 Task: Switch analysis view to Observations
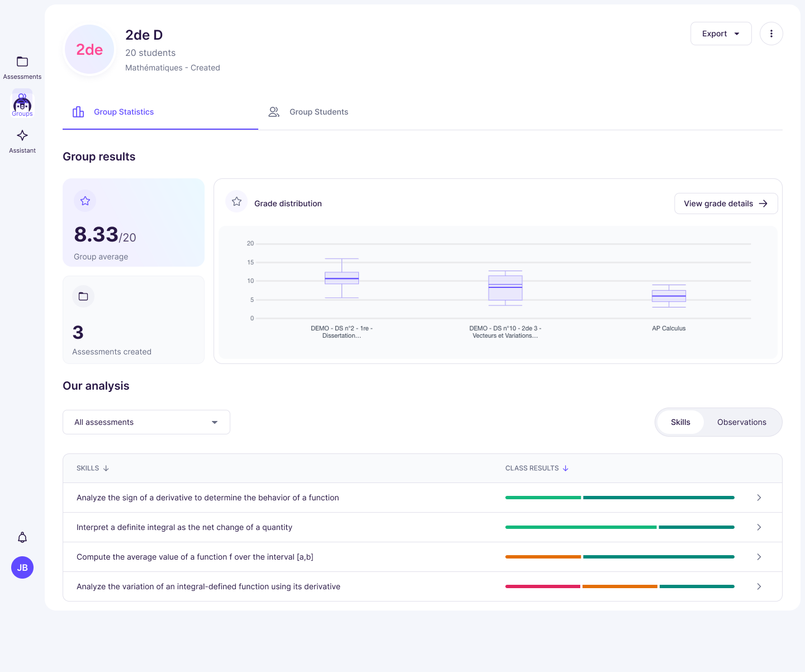(x=741, y=422)
